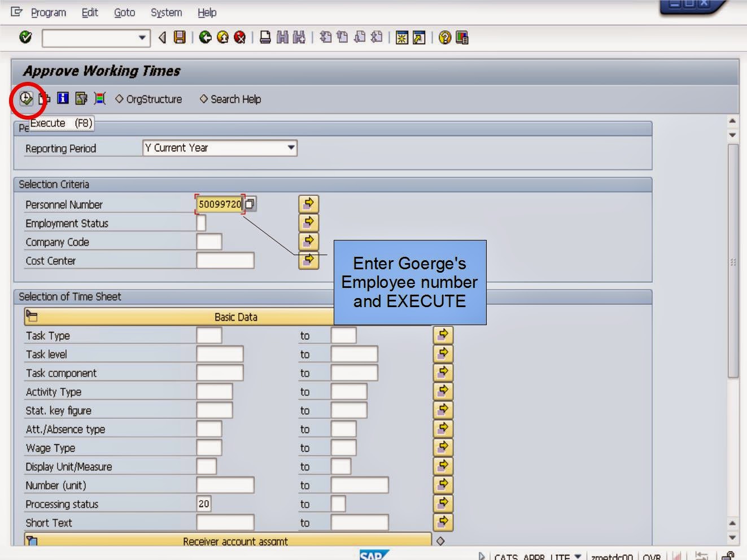Open multiple selection for Personnel Number
Image resolution: width=747 pixels, height=560 pixels.
(308, 204)
